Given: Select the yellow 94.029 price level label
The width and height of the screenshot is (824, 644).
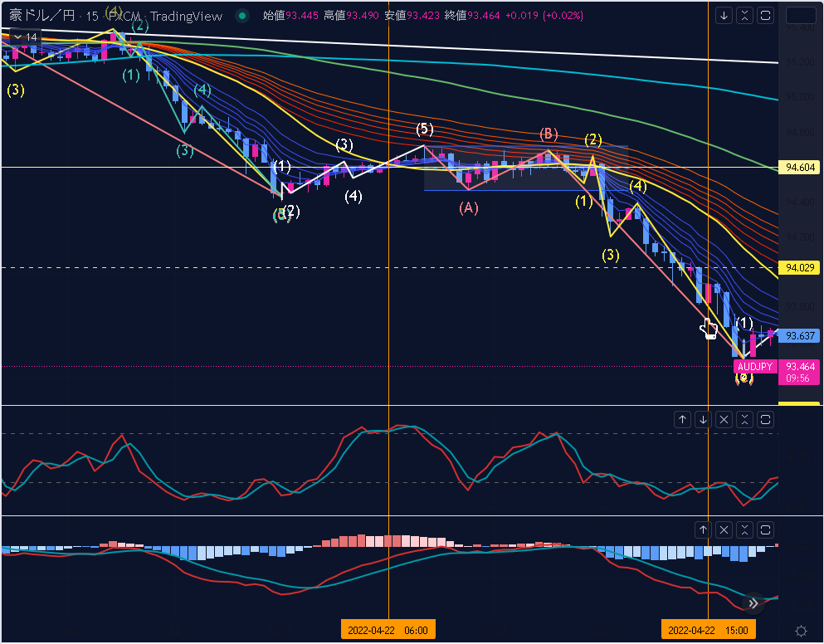Looking at the screenshot, I should [801, 267].
